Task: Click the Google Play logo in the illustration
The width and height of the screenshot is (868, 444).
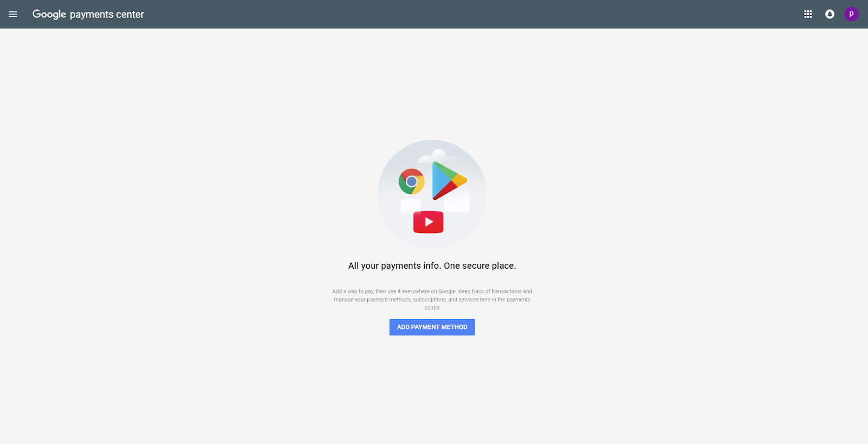Action: 449,181
